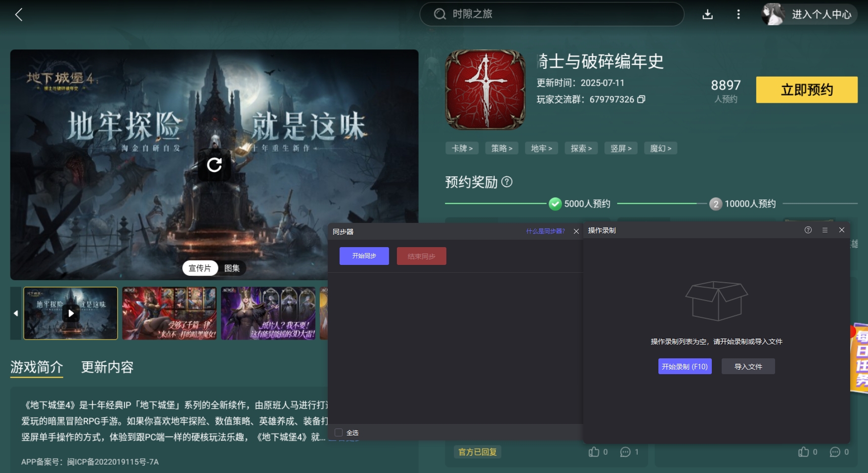868x473 pixels.
Task: Click the APP备案号 record text
Action: [x=90, y=462]
